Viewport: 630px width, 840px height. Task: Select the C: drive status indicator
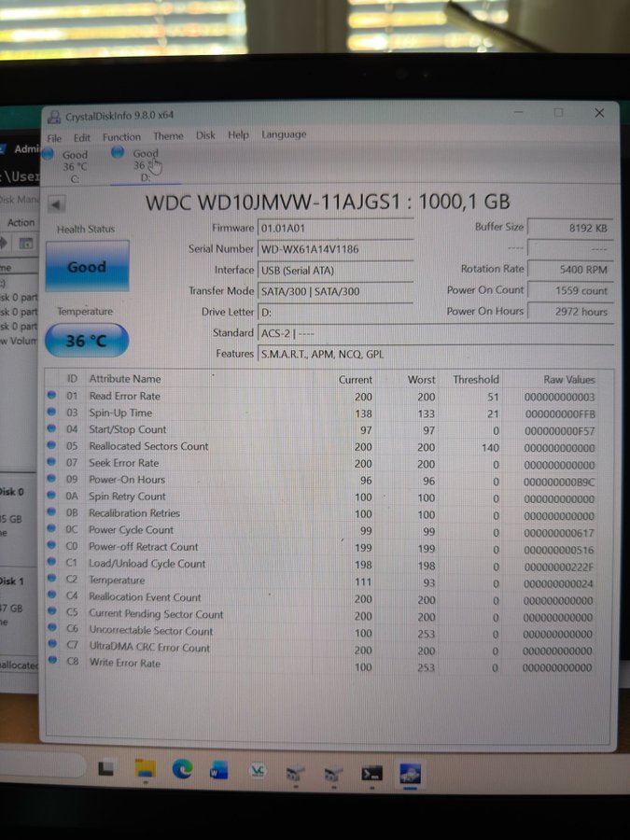[x=73, y=164]
